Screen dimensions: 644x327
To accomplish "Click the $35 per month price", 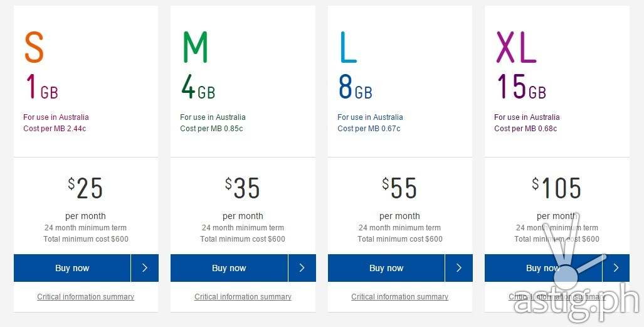I will coord(243,188).
